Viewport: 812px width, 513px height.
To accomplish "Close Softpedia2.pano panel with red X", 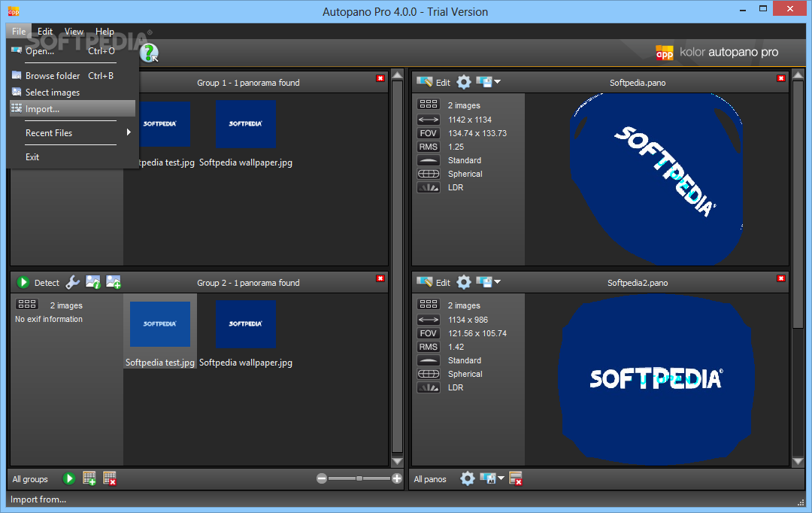I will click(x=781, y=279).
